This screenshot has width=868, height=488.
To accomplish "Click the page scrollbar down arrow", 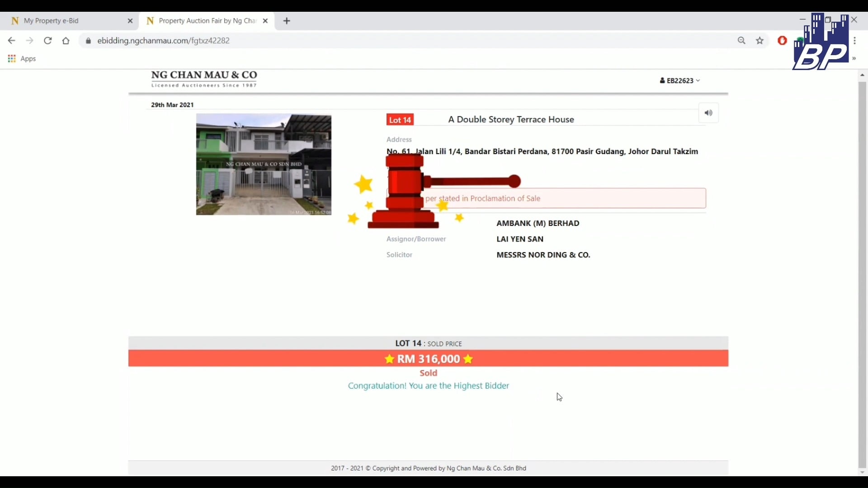I will [863, 472].
